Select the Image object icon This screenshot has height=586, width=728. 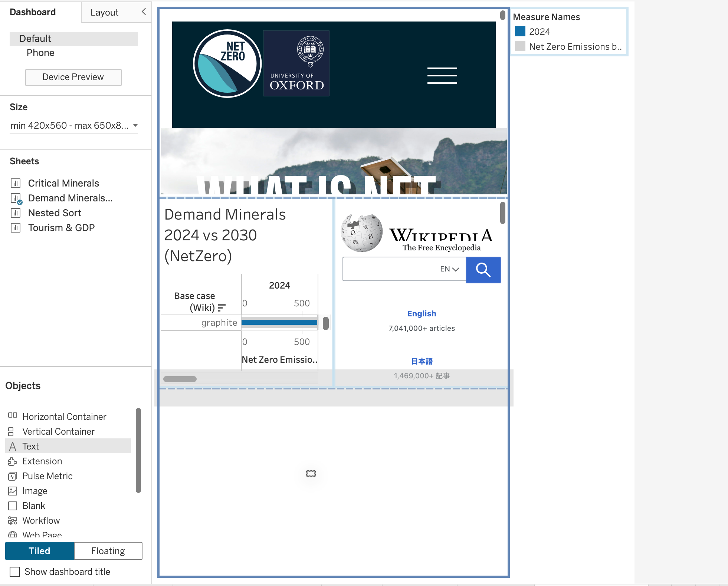[x=13, y=491]
